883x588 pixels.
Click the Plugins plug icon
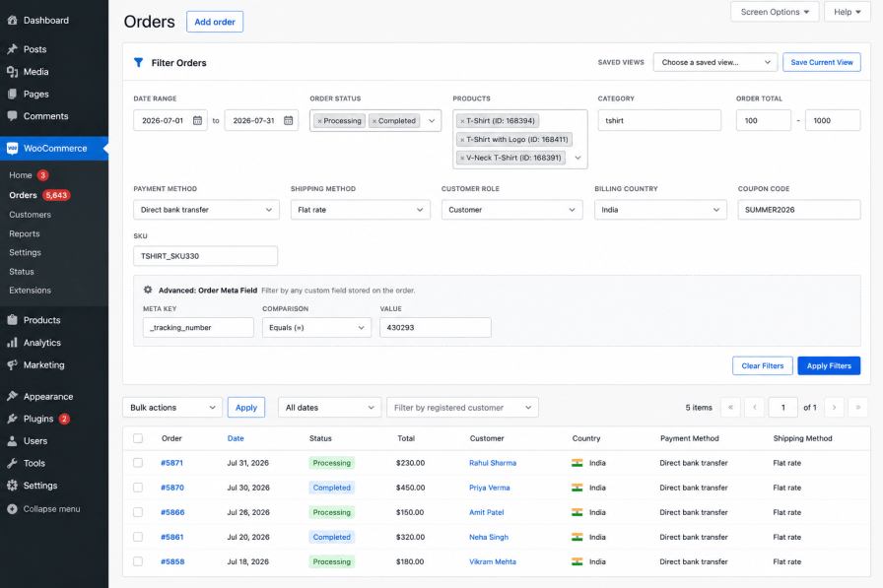[13, 419]
